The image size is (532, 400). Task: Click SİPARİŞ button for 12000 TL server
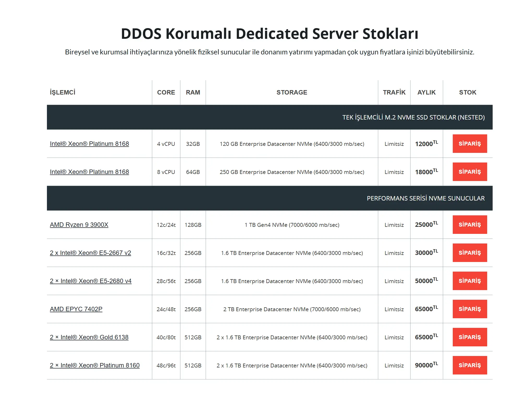point(470,143)
